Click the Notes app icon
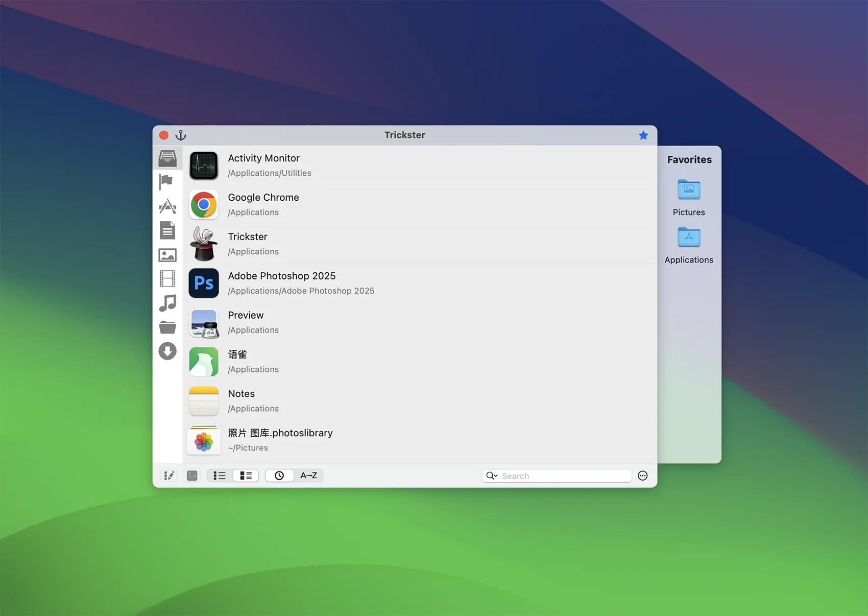Image resolution: width=868 pixels, height=616 pixels. (x=204, y=401)
